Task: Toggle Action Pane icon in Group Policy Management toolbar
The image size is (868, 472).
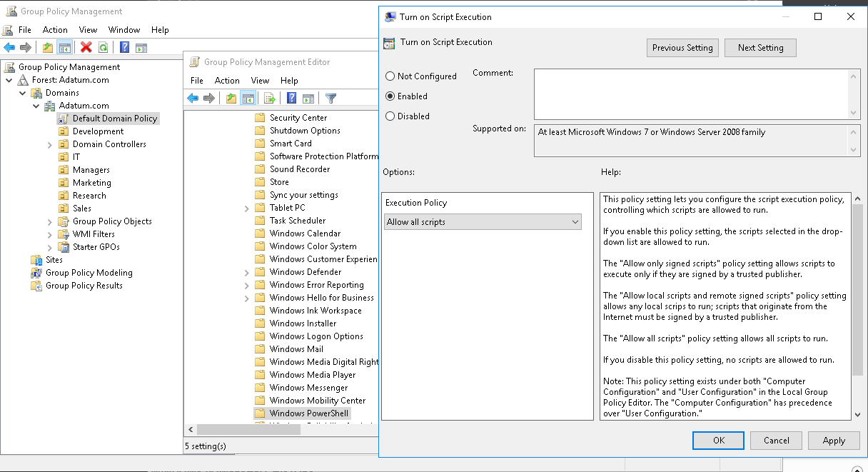Action: pyautogui.click(x=141, y=48)
